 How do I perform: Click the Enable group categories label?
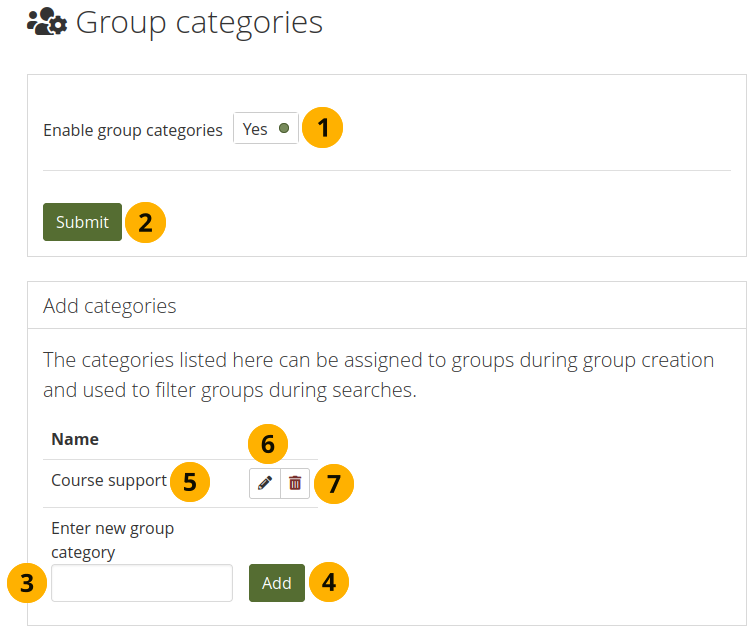(x=133, y=130)
